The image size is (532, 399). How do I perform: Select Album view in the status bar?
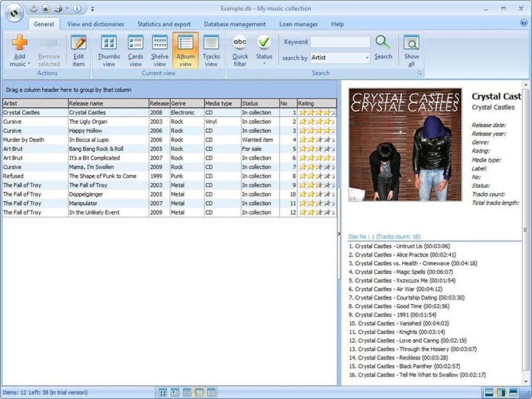tap(199, 393)
